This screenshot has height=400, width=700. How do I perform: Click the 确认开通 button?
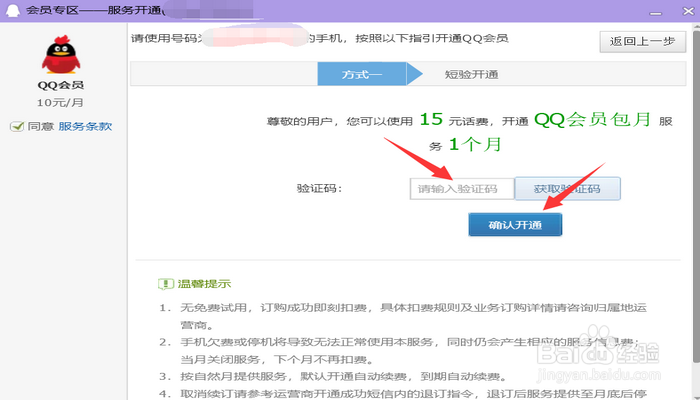pyautogui.click(x=515, y=225)
